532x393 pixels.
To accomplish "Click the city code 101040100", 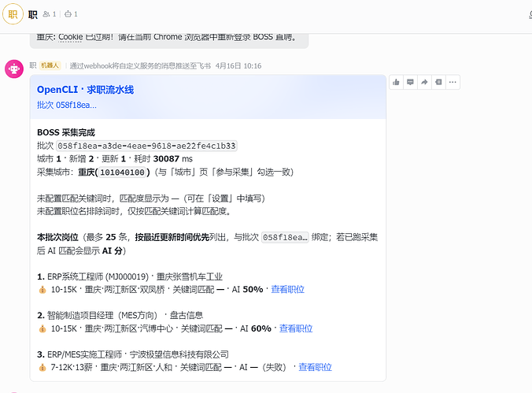I will [x=122, y=172].
